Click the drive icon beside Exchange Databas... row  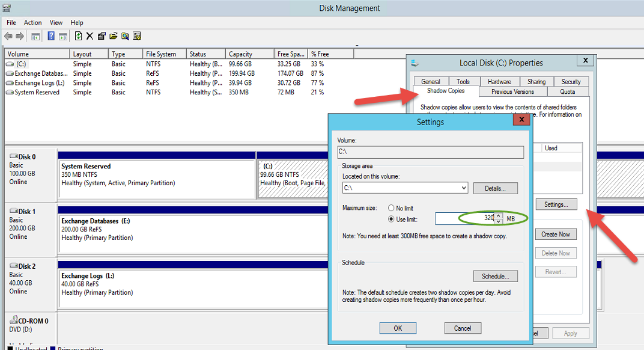(x=10, y=73)
